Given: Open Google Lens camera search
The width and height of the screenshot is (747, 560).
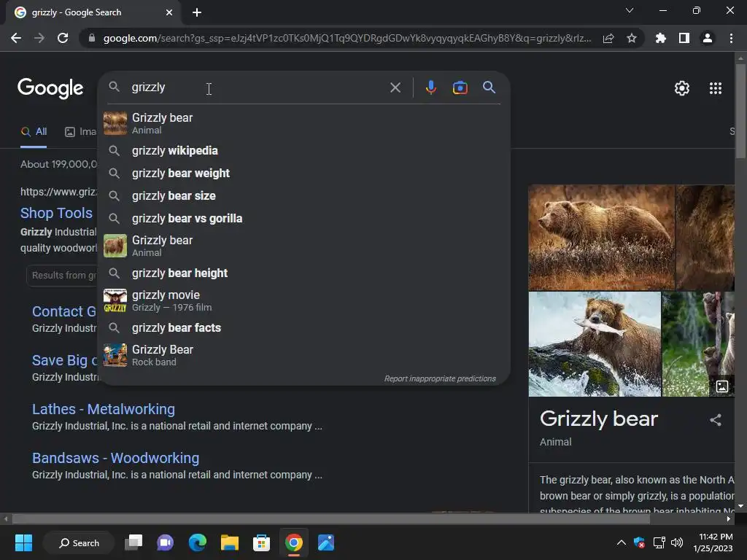Looking at the screenshot, I should click(x=460, y=87).
